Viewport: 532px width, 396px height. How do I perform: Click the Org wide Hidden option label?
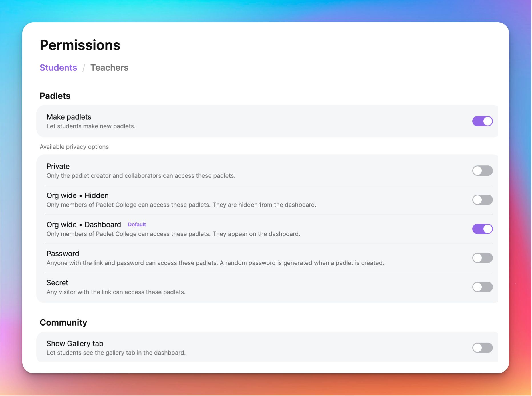click(x=77, y=195)
